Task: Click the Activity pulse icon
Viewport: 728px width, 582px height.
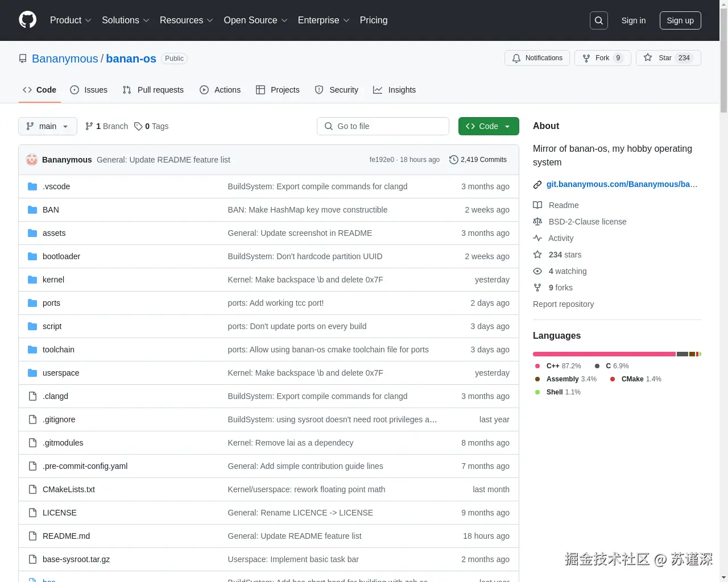Action: [x=537, y=238]
